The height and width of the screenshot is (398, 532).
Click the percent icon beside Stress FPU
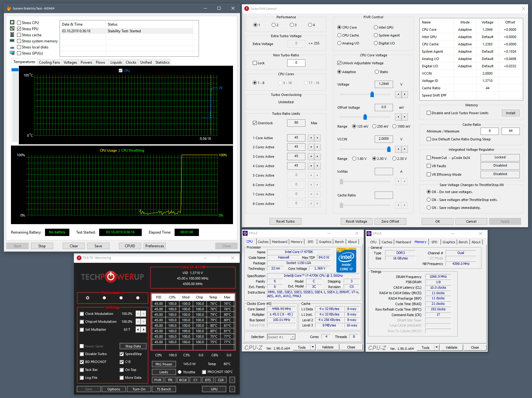pos(12,29)
